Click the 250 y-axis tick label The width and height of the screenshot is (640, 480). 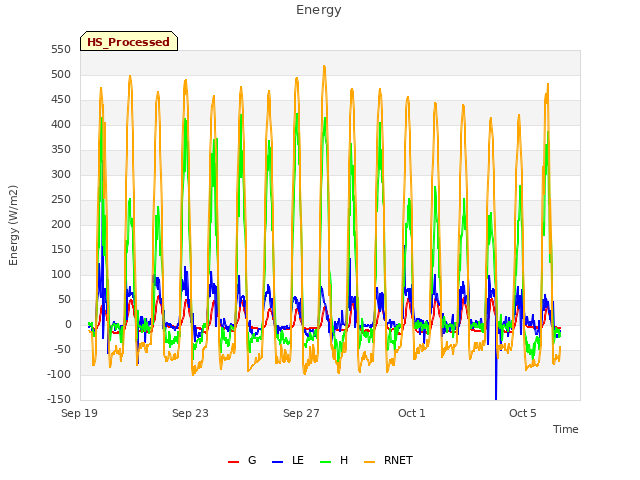(x=61, y=200)
